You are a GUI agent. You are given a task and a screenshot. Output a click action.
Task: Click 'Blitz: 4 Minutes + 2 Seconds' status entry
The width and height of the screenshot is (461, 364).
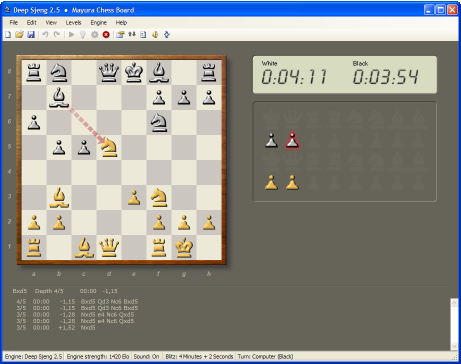tap(199, 357)
